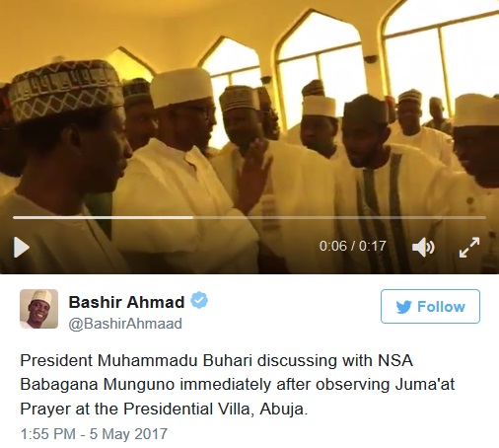Seek to the very start of video timeline
This screenshot has width=499, height=448.
pos(14,217)
